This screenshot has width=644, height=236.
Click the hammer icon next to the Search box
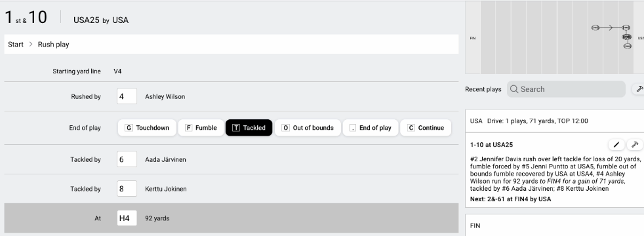[x=639, y=89]
